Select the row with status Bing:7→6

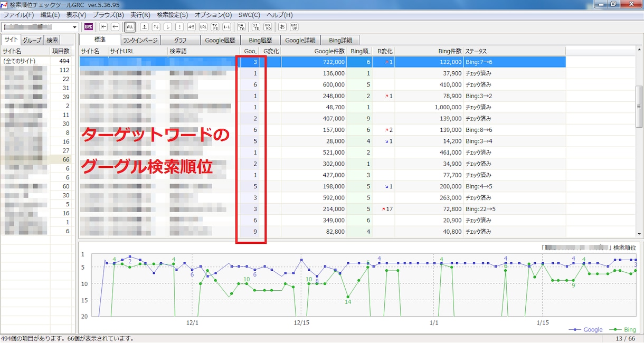[323, 62]
